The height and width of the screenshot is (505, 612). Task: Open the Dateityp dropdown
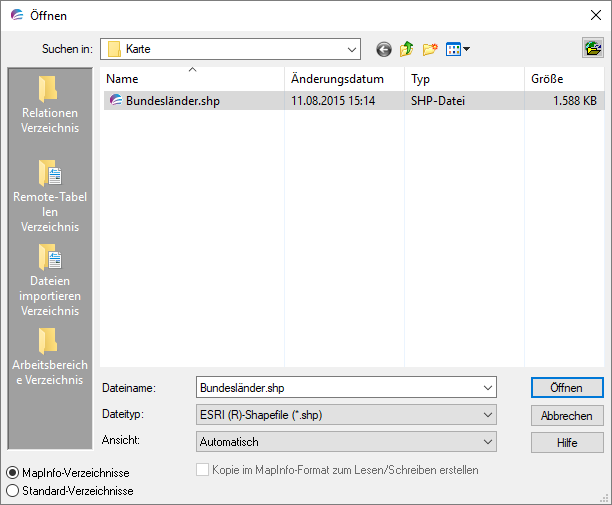click(x=346, y=414)
